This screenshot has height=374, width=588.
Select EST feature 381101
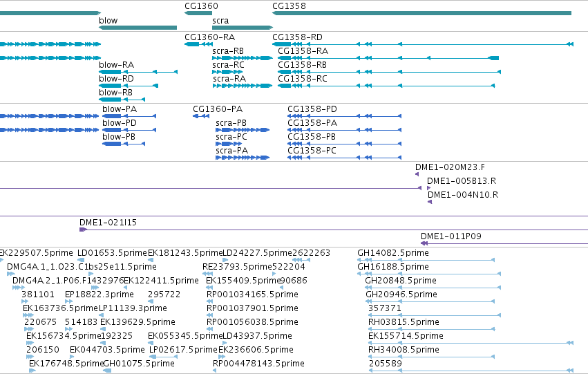(25, 302)
